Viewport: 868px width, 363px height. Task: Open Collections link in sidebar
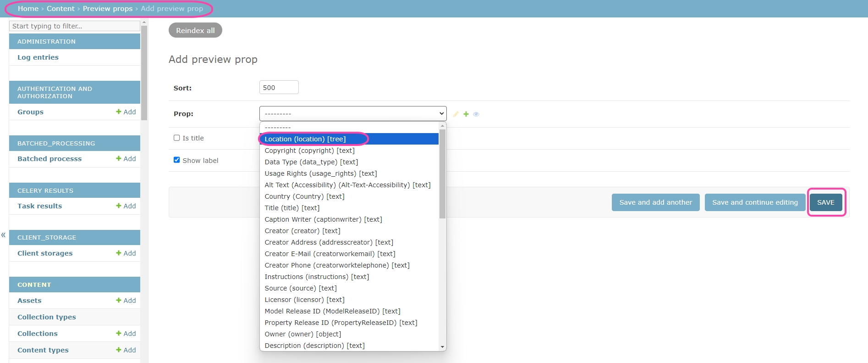38,334
